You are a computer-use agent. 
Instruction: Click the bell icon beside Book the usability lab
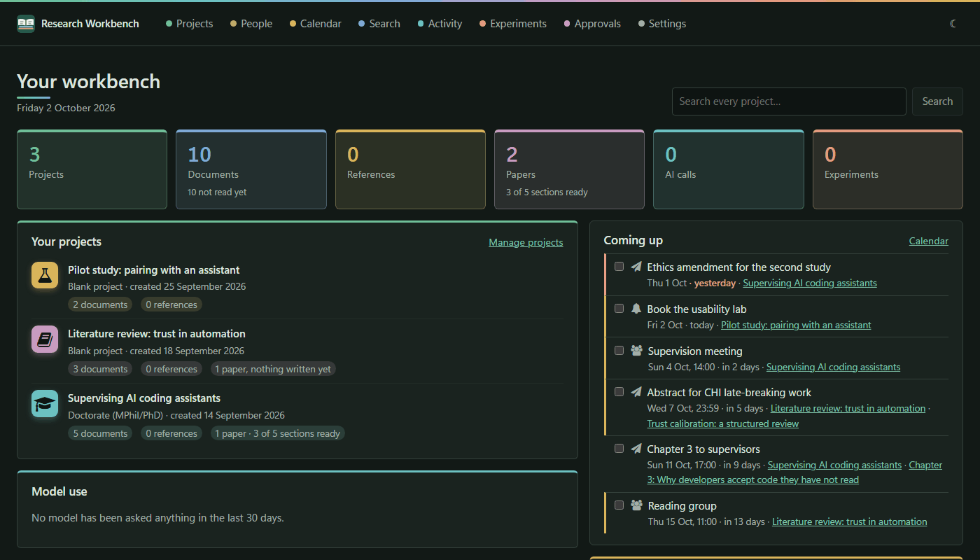pyautogui.click(x=636, y=309)
